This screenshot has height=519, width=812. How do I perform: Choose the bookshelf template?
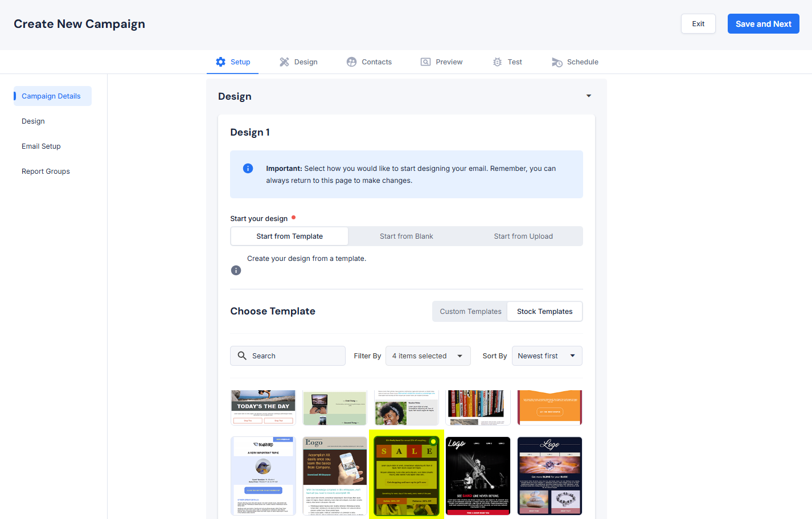pos(478,407)
